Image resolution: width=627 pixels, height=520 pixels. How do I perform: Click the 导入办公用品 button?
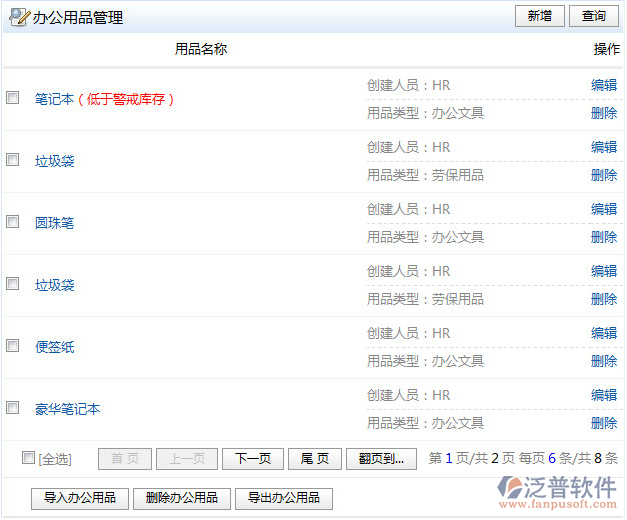click(x=80, y=498)
